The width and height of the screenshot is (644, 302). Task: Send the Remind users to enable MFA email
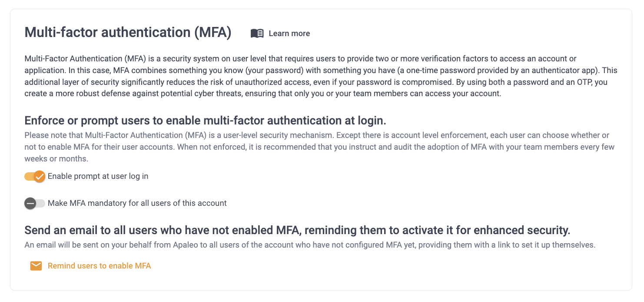coord(90,266)
